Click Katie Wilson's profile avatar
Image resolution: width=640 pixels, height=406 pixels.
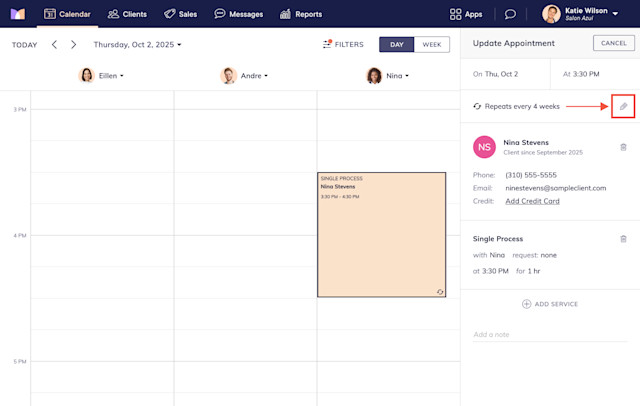tap(551, 14)
